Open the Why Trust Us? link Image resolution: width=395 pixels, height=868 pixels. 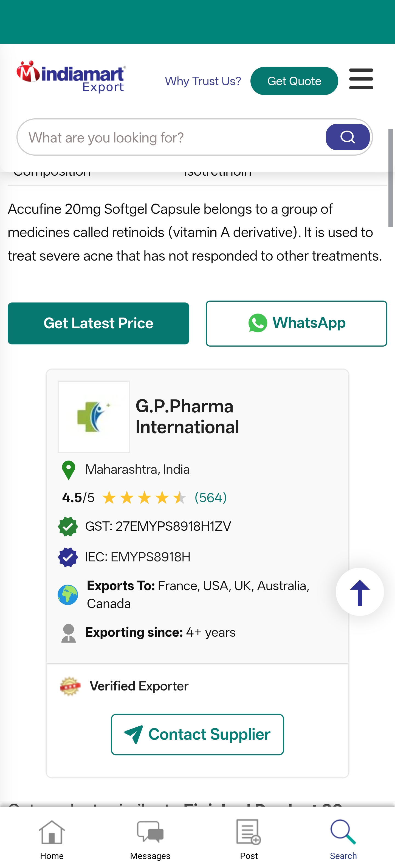pos(203,81)
